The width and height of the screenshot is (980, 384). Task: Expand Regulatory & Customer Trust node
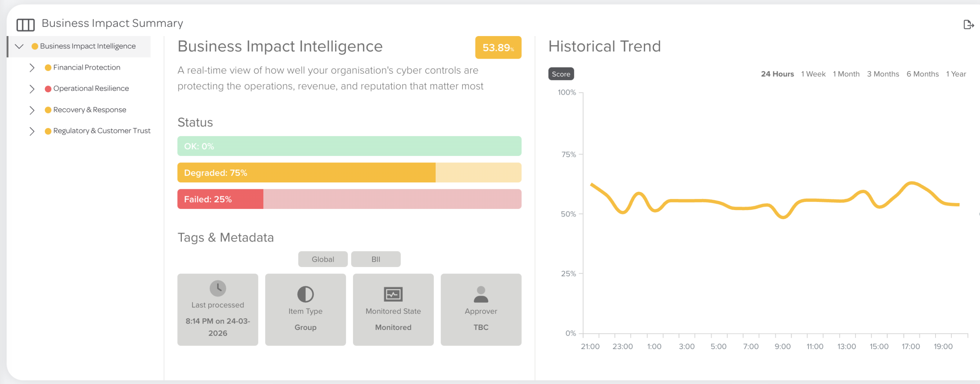(x=32, y=131)
